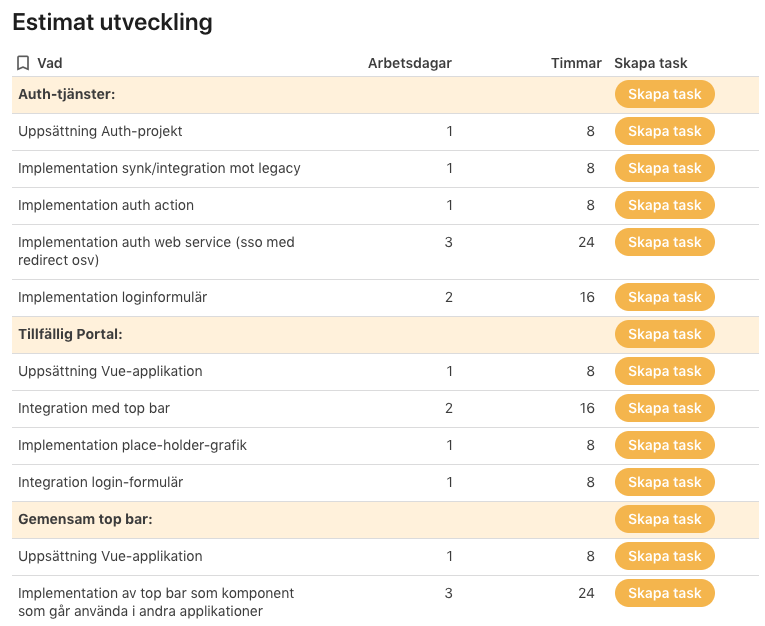Select the Vad column header

point(50,63)
